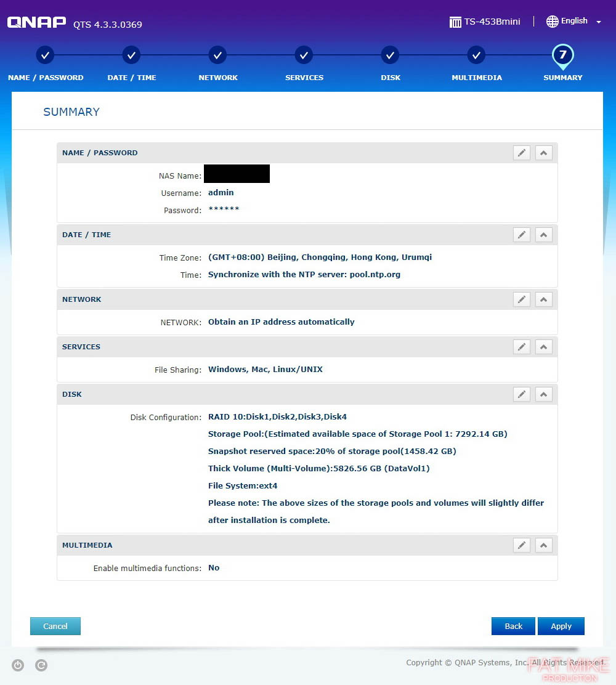This screenshot has height=685, width=616.
Task: Edit the Name / Password section
Action: coord(522,153)
